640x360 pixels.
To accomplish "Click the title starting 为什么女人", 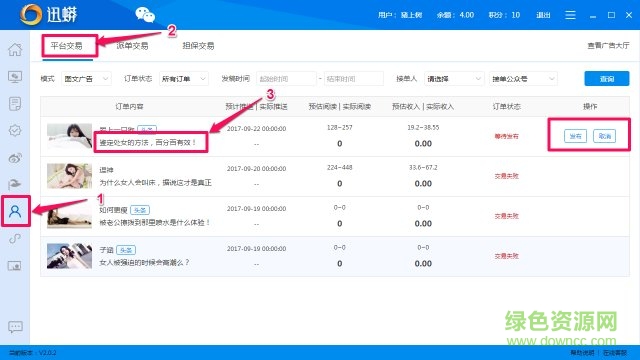I will pos(156,183).
